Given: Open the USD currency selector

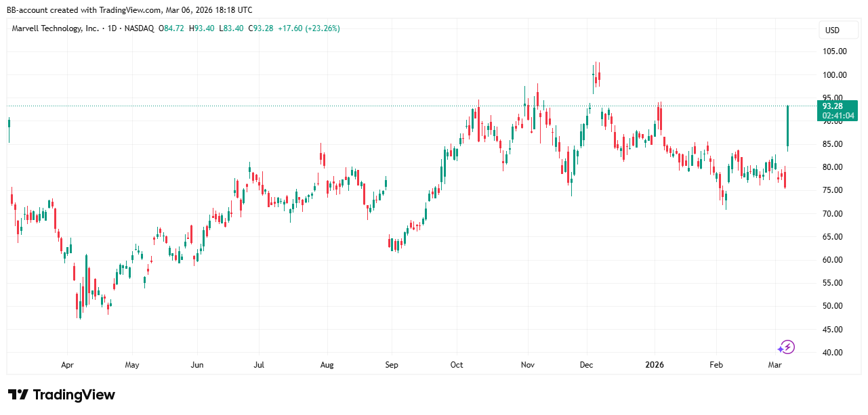Looking at the screenshot, I should [x=831, y=30].
